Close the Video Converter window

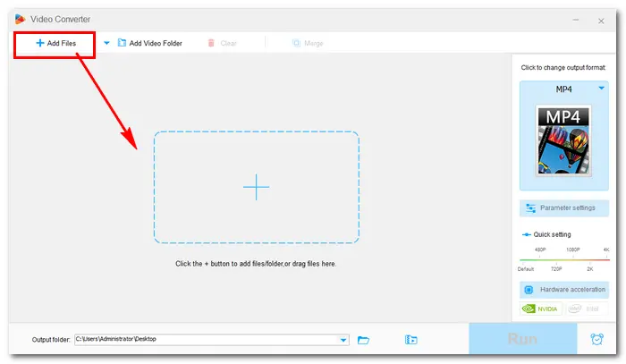pos(601,21)
